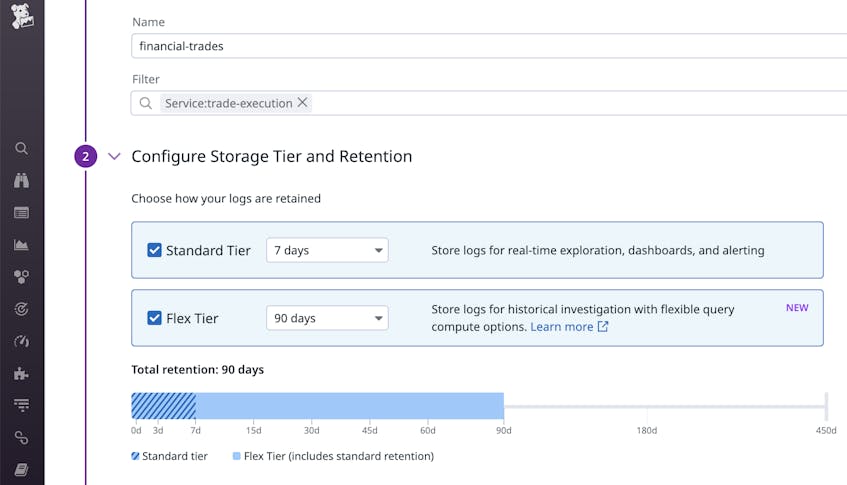Collapse Configure Storage Tier and Retention section
Image resolution: width=847 pixels, height=485 pixels.
point(114,157)
